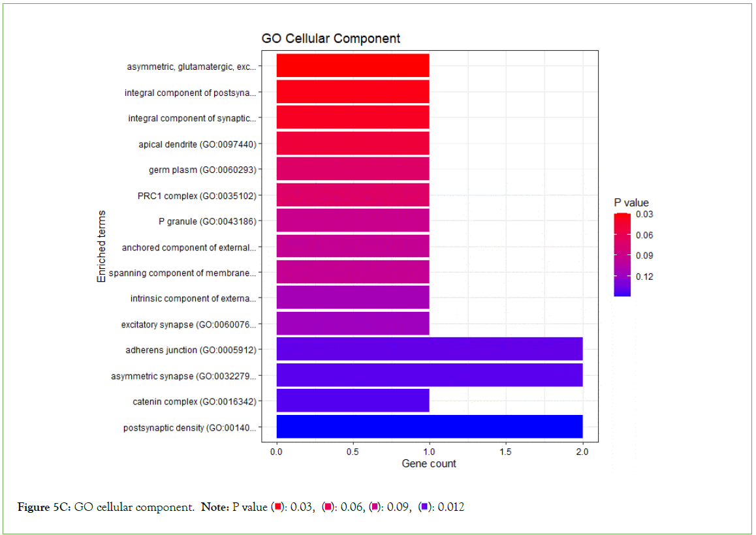Click the Gene count x-axis title

(428, 464)
